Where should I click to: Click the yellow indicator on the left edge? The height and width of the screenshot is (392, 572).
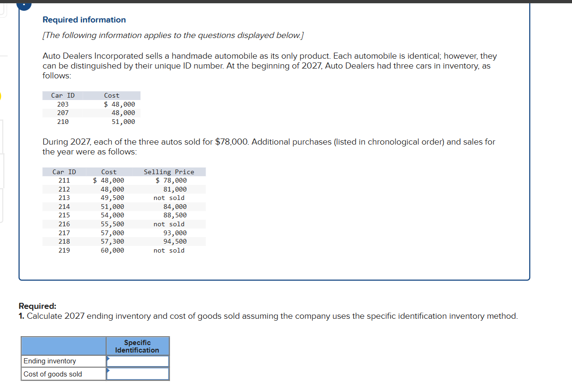click(x=1, y=96)
